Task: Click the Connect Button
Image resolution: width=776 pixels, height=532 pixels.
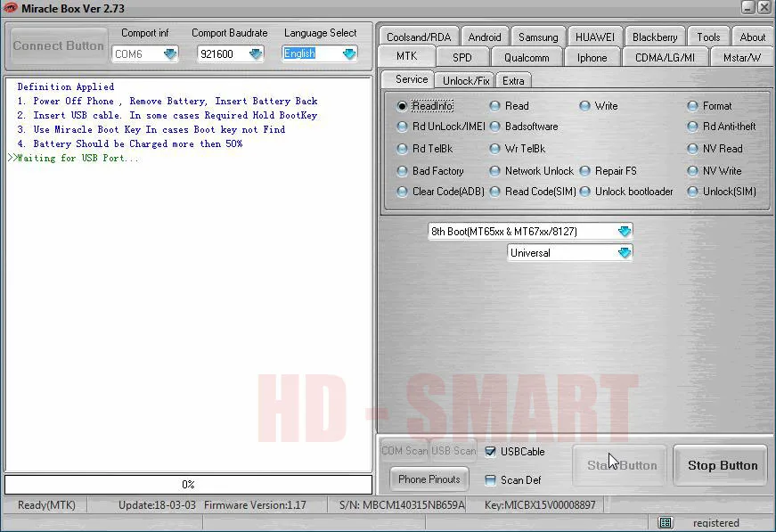Action: click(x=59, y=45)
